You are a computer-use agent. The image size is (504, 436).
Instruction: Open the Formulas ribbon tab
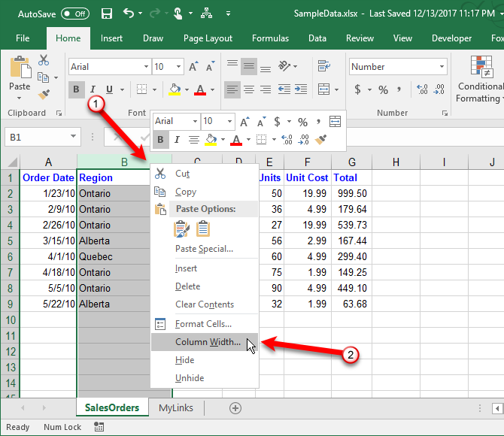(270, 38)
